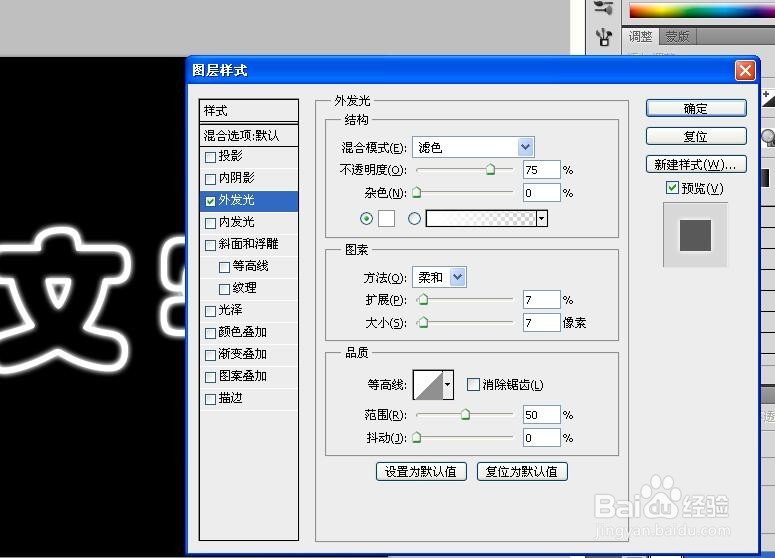
Task: Open the 等高线 contour picker arrow
Action: pyautogui.click(x=448, y=384)
